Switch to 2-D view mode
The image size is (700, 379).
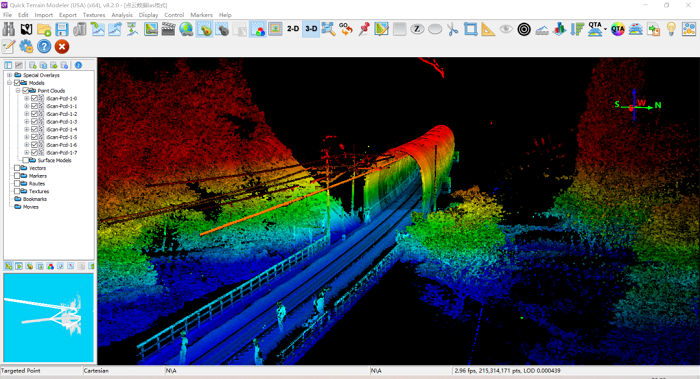point(293,29)
